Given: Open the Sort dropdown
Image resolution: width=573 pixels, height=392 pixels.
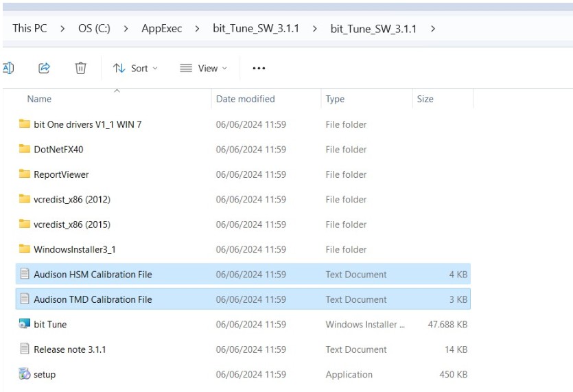Looking at the screenshot, I should coord(135,69).
